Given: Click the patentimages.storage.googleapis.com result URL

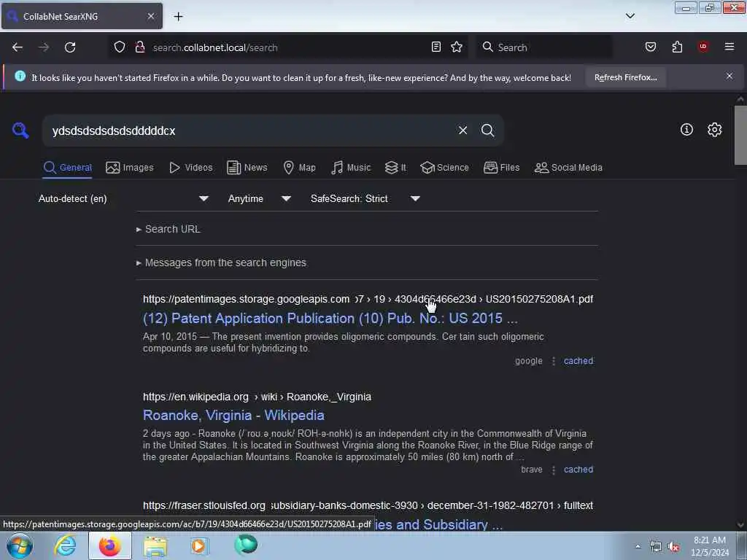Looking at the screenshot, I should [368, 299].
